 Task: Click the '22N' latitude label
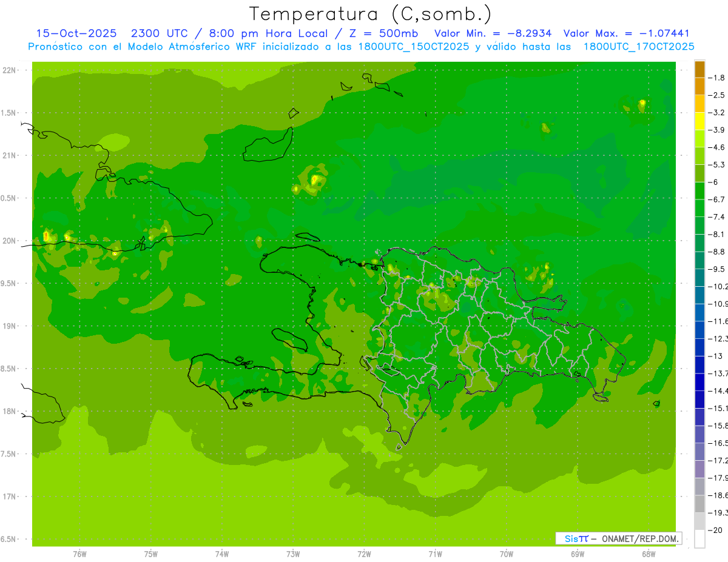click(x=9, y=70)
